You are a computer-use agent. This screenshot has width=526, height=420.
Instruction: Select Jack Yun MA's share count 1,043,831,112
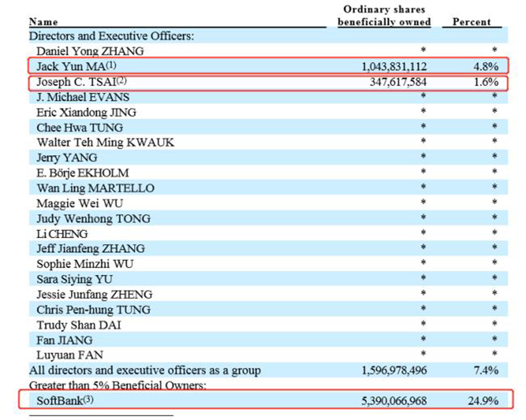click(x=394, y=66)
